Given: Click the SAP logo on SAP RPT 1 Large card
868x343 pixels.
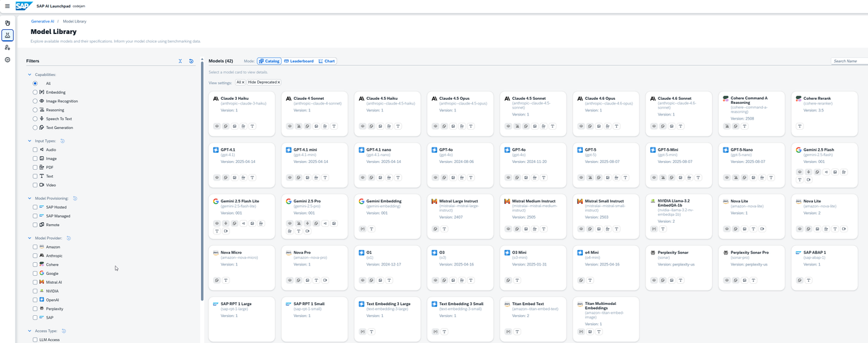Looking at the screenshot, I should [216, 304].
